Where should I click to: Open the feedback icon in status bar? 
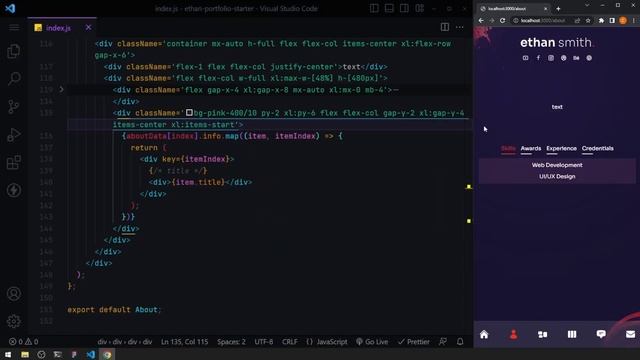click(443, 342)
